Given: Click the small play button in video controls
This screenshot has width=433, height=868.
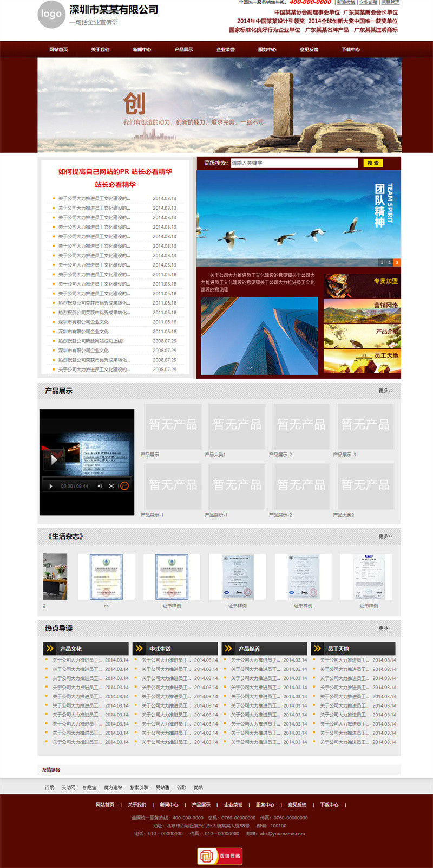Looking at the screenshot, I should (x=51, y=486).
